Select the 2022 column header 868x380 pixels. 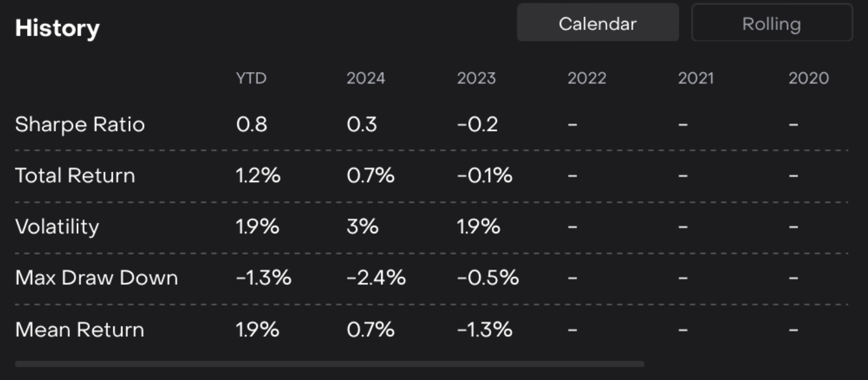[x=586, y=78]
